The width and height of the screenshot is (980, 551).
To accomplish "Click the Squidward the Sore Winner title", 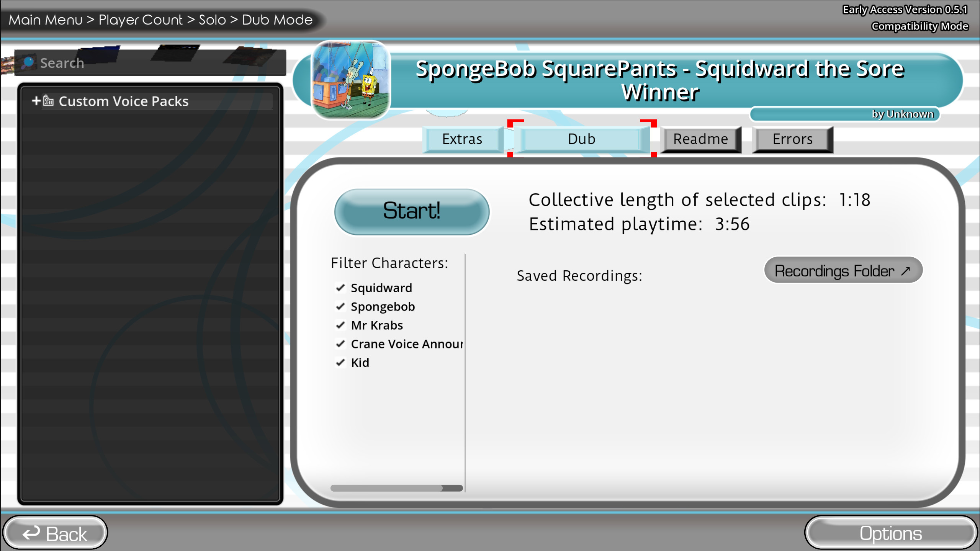I will (x=660, y=80).
